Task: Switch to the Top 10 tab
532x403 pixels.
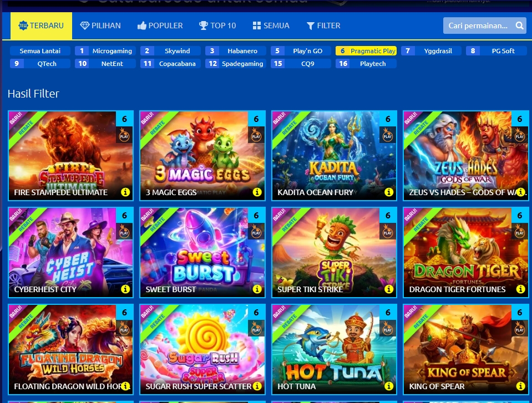Action: click(217, 25)
